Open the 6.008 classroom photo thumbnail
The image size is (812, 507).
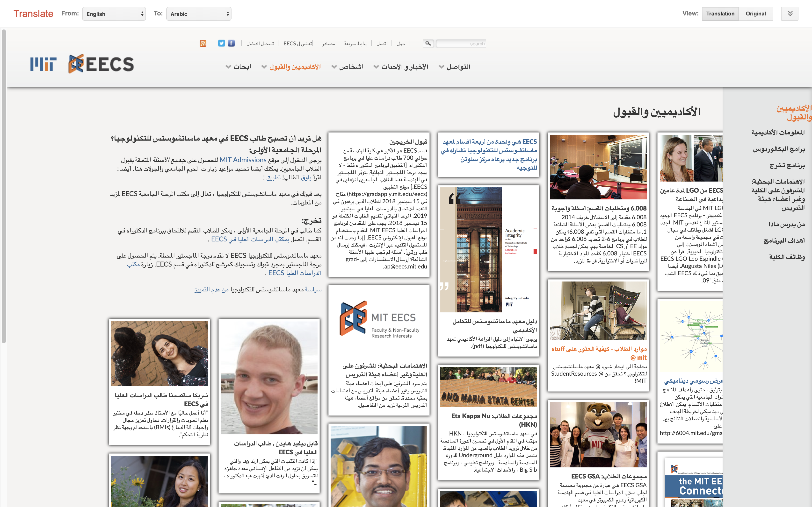coord(598,167)
